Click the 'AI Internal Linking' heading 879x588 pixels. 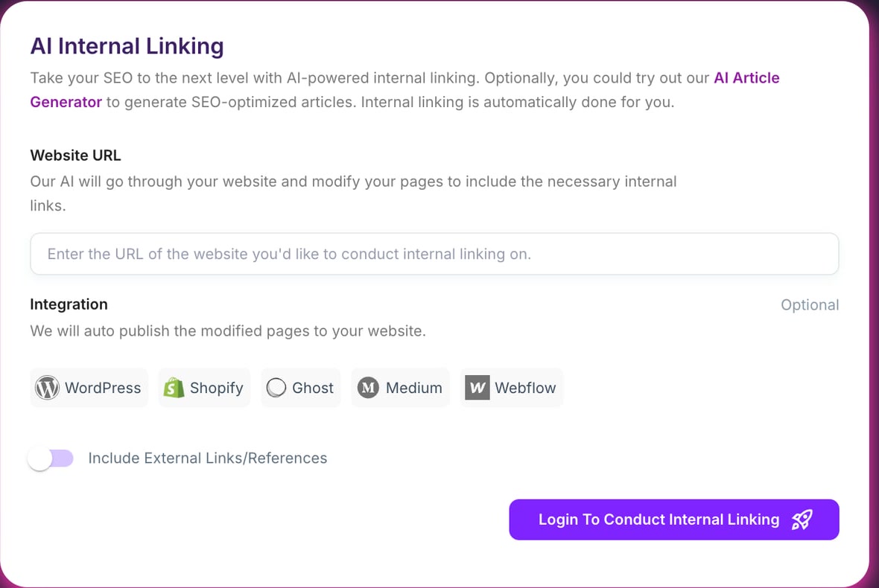click(127, 46)
